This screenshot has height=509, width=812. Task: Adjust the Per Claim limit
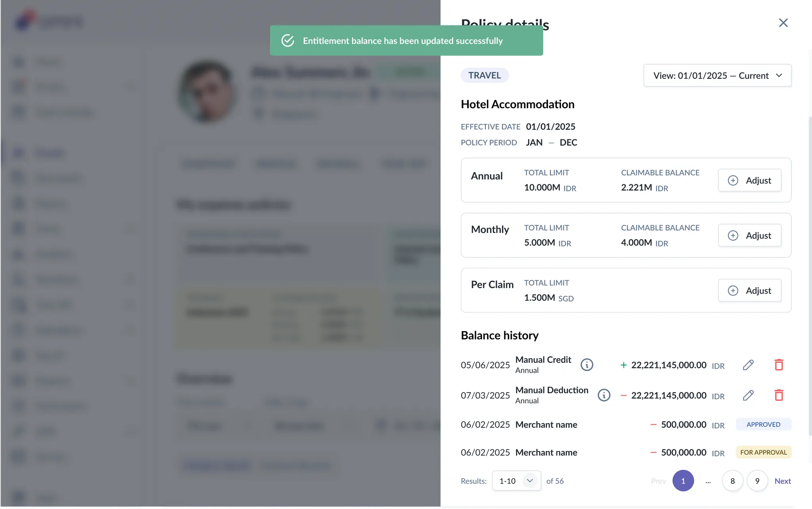[x=749, y=290]
